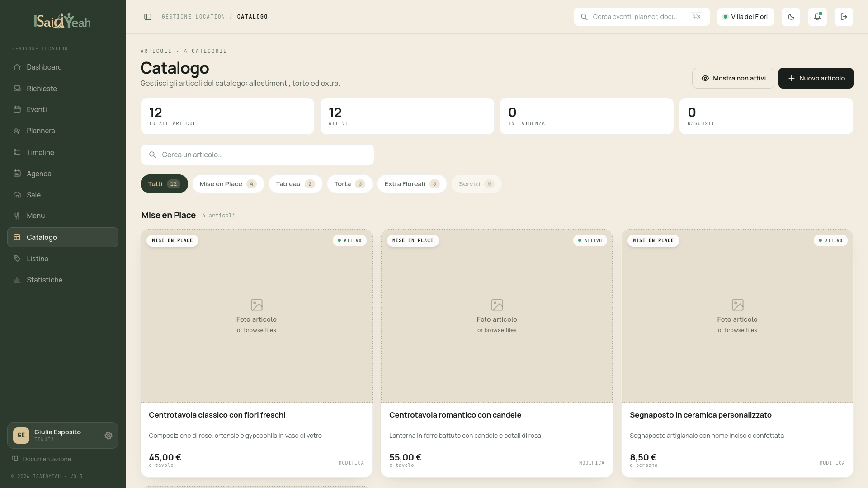This screenshot has width=868, height=488.
Task: Click the 8,50 € price
Action: click(x=643, y=457)
